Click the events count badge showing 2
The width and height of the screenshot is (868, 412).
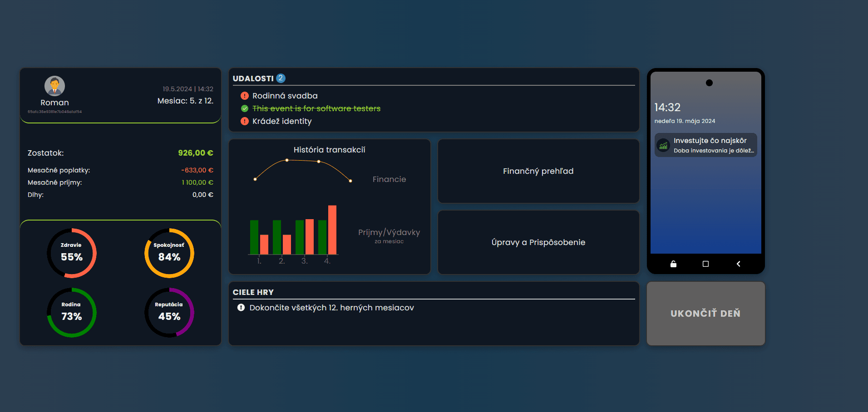click(x=281, y=78)
